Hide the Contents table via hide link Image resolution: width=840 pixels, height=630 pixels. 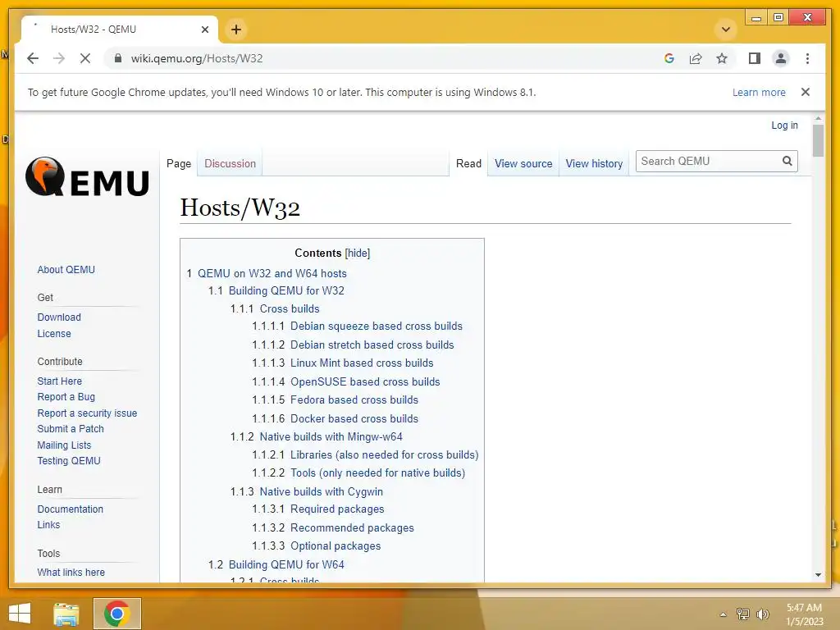point(358,253)
